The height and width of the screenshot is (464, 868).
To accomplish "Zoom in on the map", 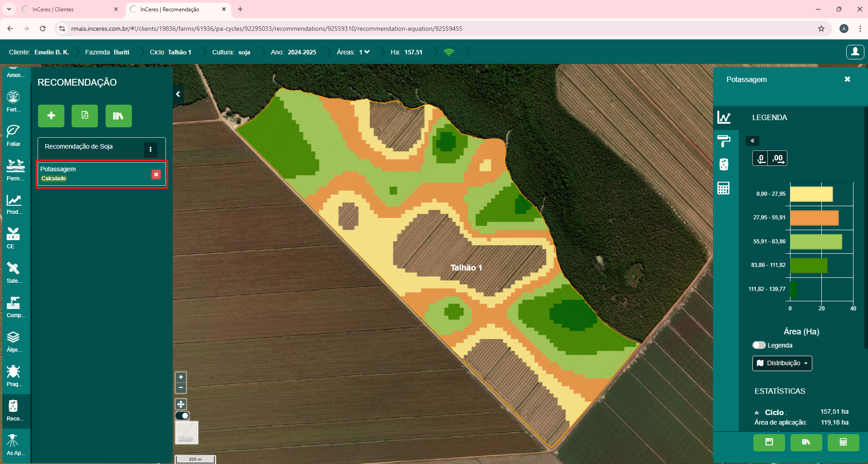I will point(181,377).
